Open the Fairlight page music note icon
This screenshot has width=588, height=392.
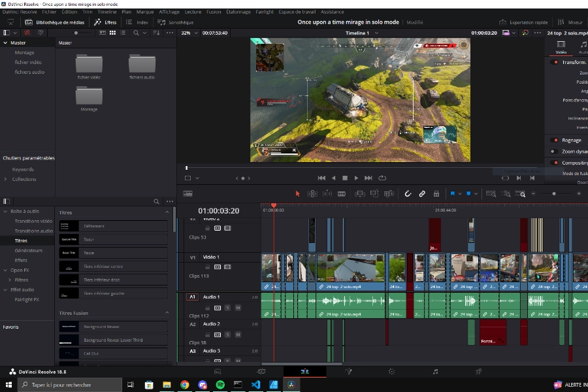pos(435,372)
